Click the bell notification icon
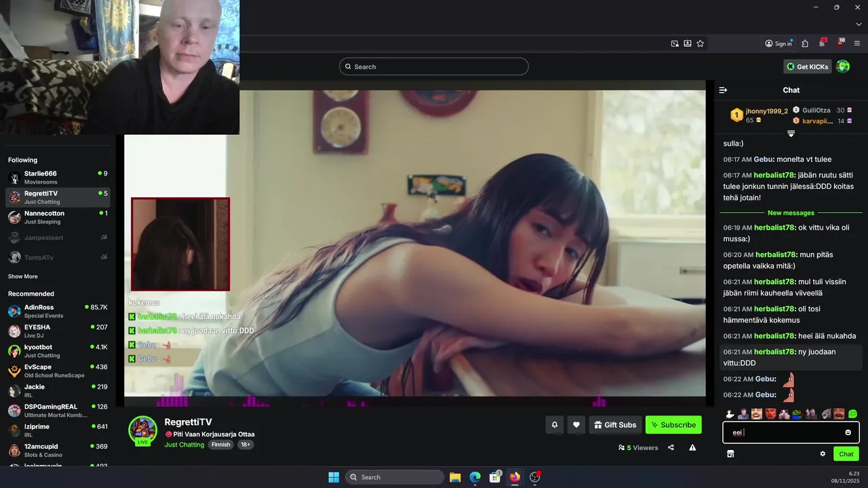The image size is (868, 488). pos(554,425)
